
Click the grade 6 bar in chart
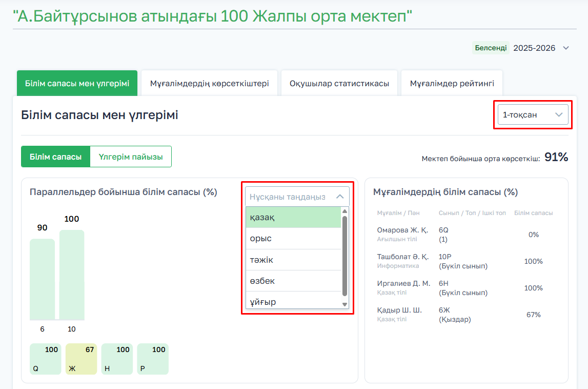[x=42, y=279]
